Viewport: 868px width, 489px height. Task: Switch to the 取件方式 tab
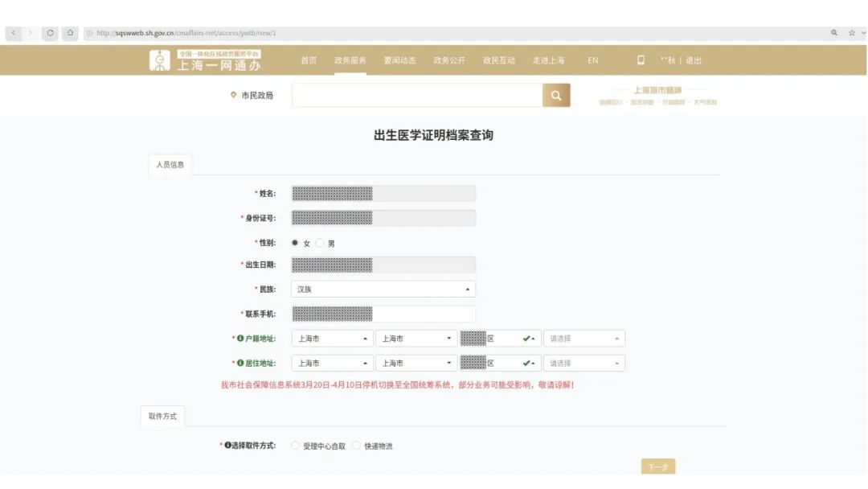click(x=162, y=417)
